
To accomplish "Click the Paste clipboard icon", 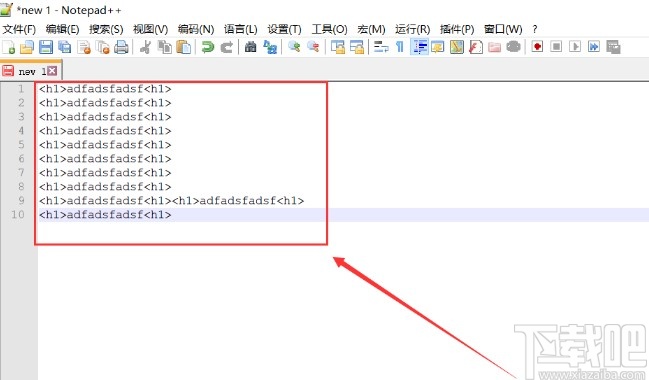I will point(184,47).
